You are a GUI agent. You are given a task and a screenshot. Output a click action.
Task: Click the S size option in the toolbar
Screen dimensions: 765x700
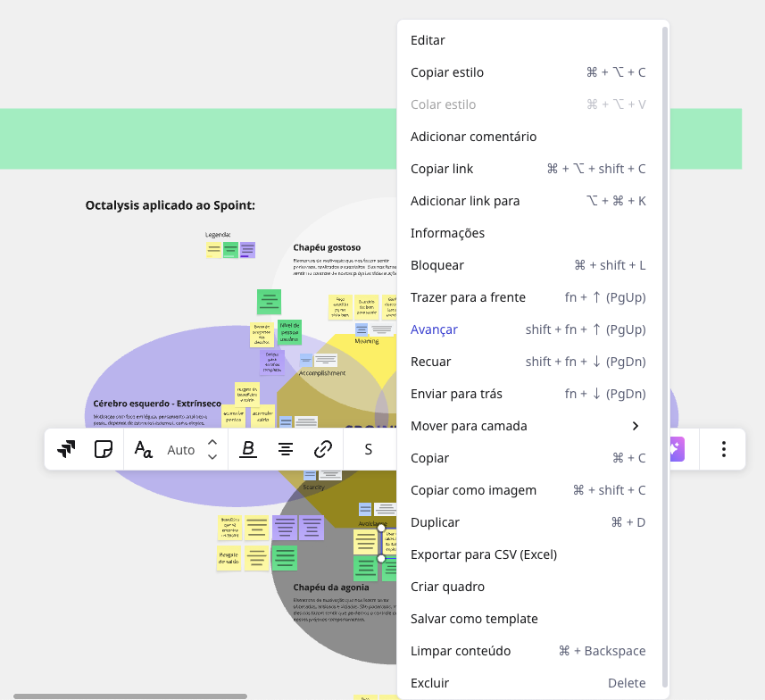tap(369, 450)
